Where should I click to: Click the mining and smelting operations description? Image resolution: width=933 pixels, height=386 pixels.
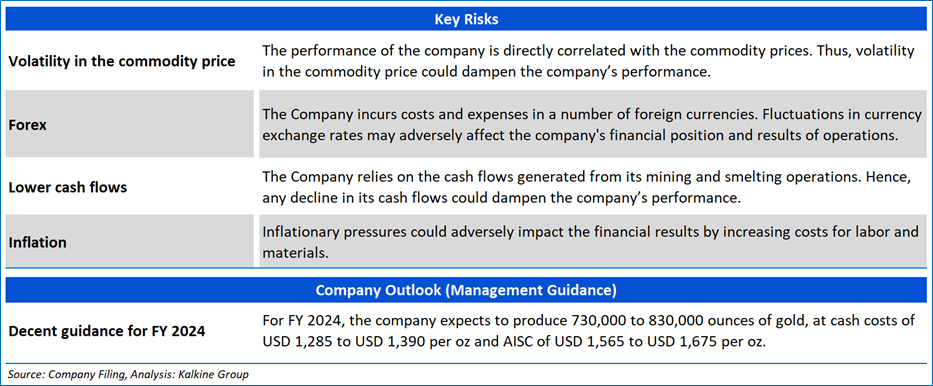click(587, 187)
